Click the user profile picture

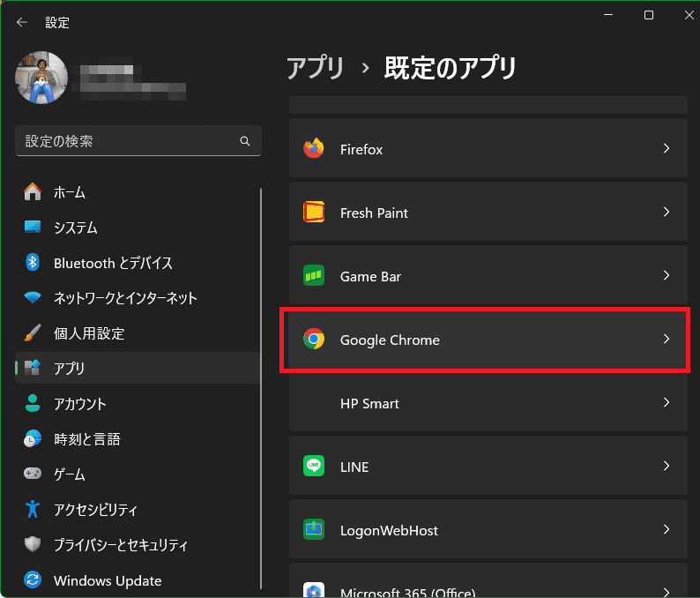pos(41,78)
